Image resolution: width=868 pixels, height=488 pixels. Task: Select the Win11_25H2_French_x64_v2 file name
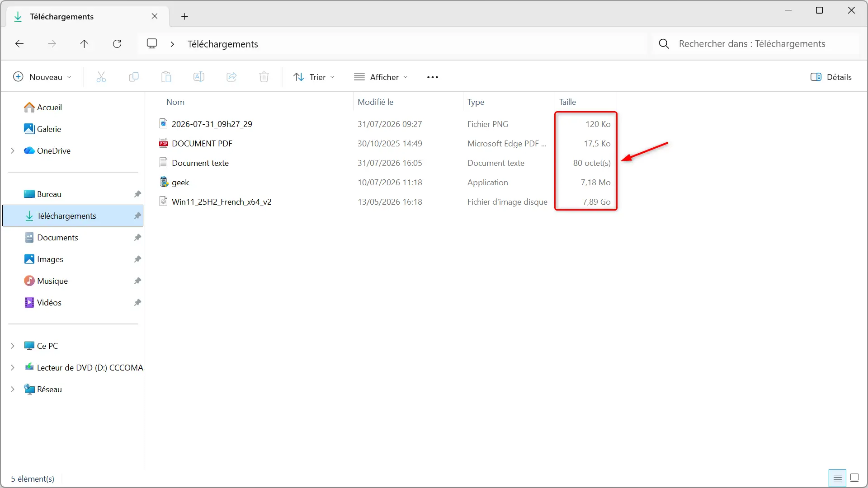222,202
